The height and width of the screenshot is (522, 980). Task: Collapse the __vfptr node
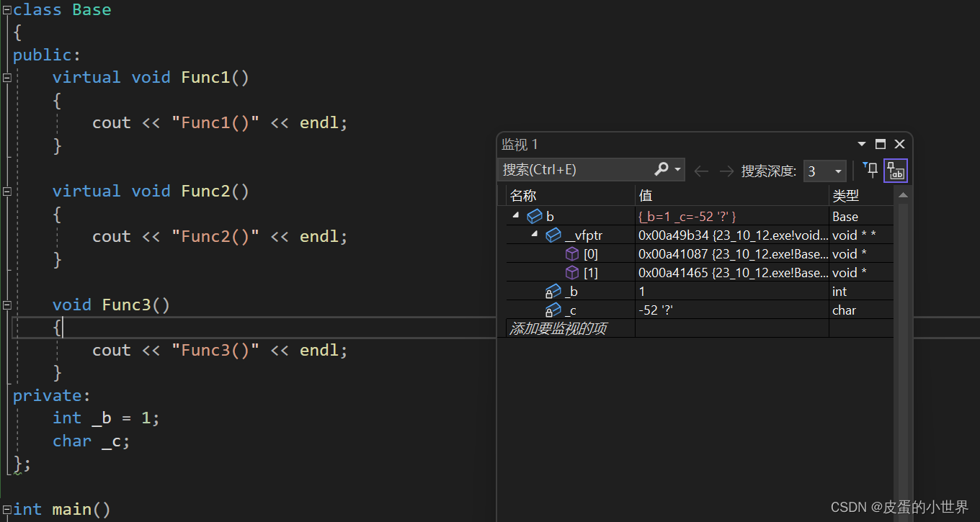click(534, 234)
